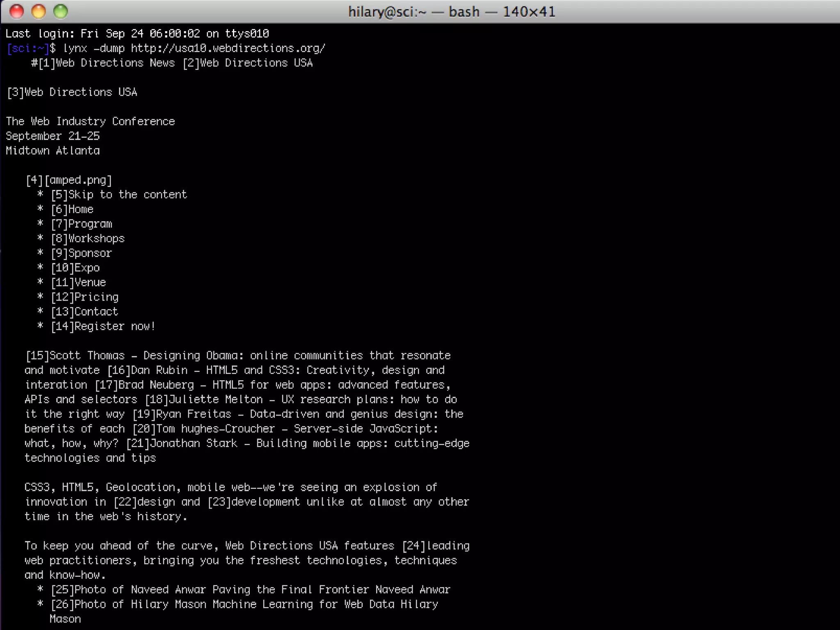Screen dimensions: 840x630
Task: Click the Register now! entry
Action: (x=114, y=326)
